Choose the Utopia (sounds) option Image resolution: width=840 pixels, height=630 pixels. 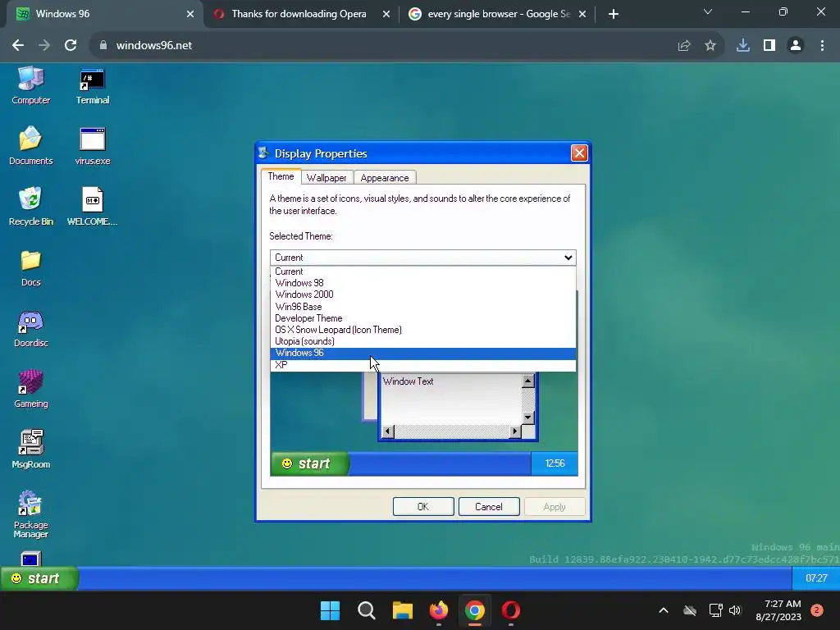tap(423, 341)
